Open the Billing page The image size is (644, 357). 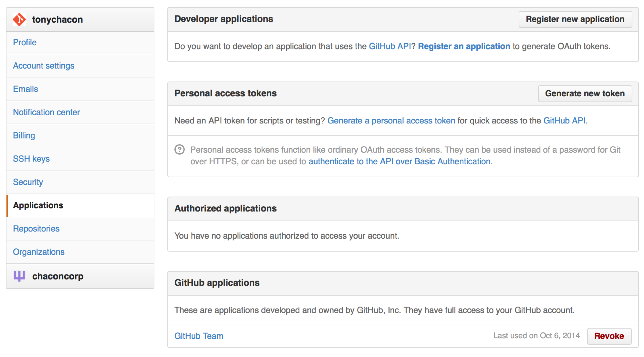click(x=24, y=135)
